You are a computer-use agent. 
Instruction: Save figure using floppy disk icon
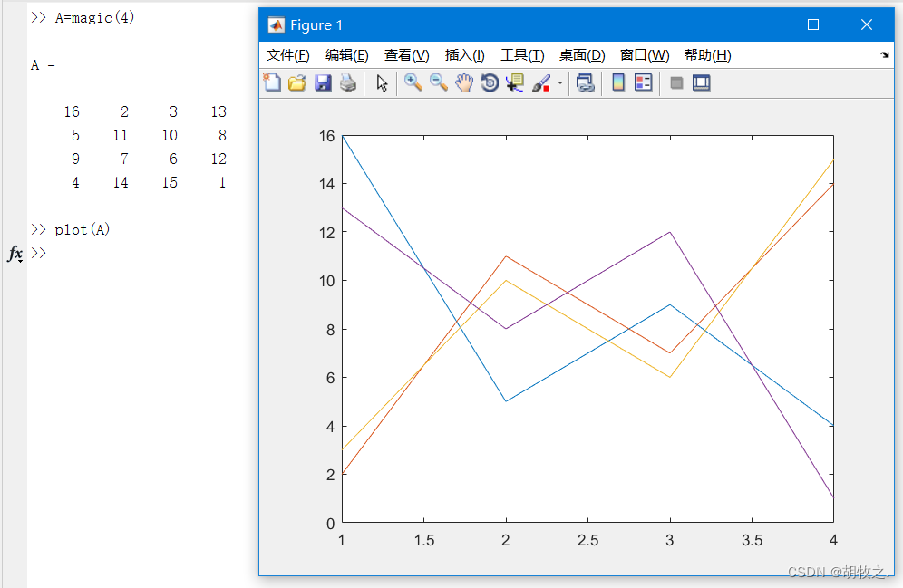(323, 82)
